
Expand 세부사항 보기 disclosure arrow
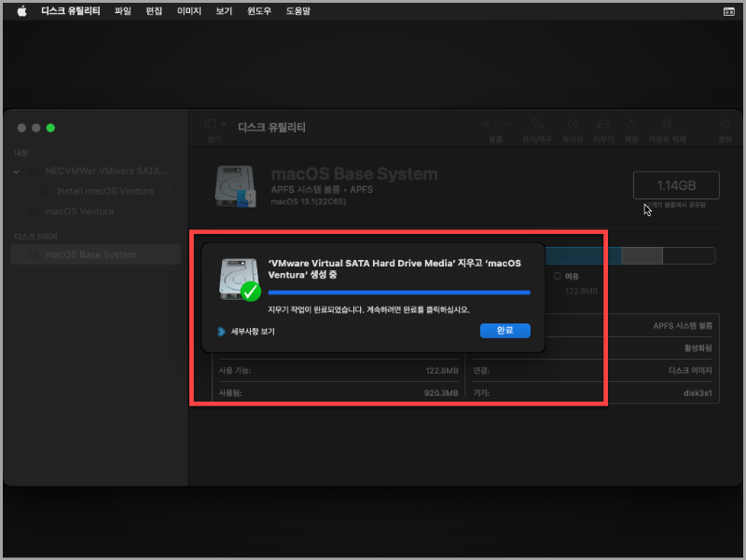(x=221, y=332)
